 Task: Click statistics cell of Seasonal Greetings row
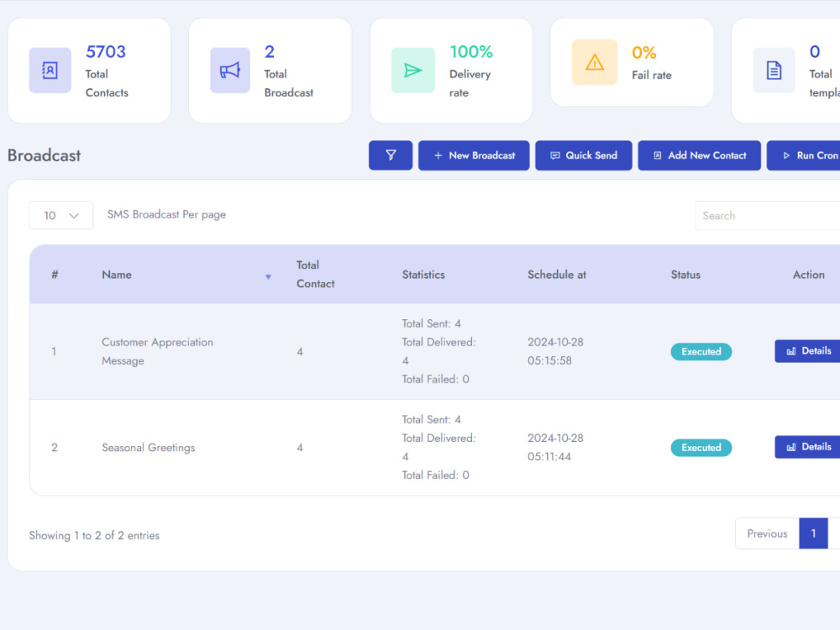(x=438, y=448)
